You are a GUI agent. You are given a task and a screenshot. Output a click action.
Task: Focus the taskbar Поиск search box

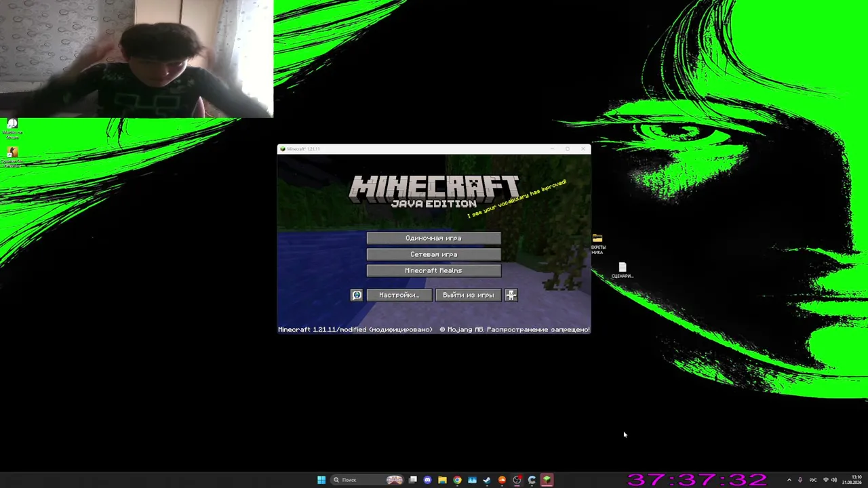click(x=367, y=480)
